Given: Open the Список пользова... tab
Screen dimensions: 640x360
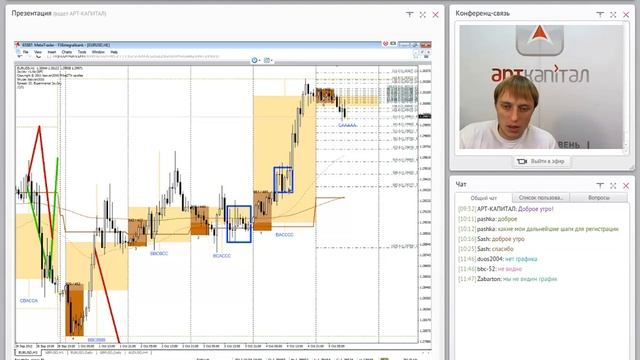Looking at the screenshot, I should 541,198.
